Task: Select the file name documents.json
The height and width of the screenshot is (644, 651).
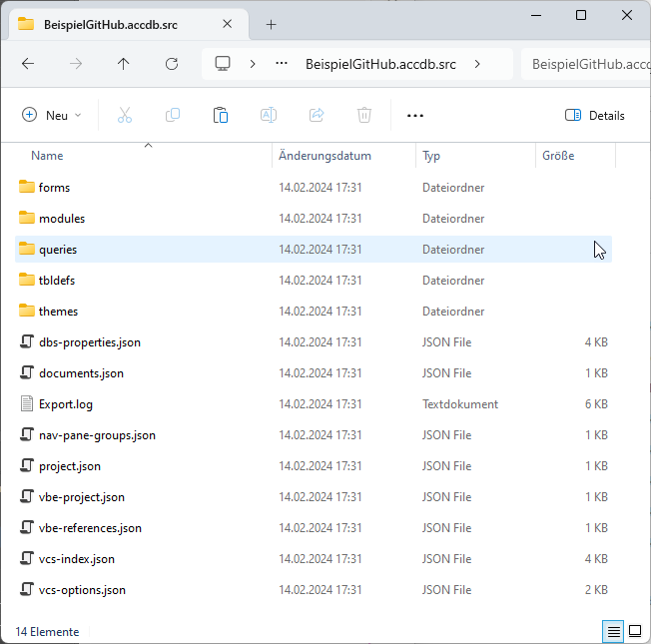Action: [x=81, y=373]
